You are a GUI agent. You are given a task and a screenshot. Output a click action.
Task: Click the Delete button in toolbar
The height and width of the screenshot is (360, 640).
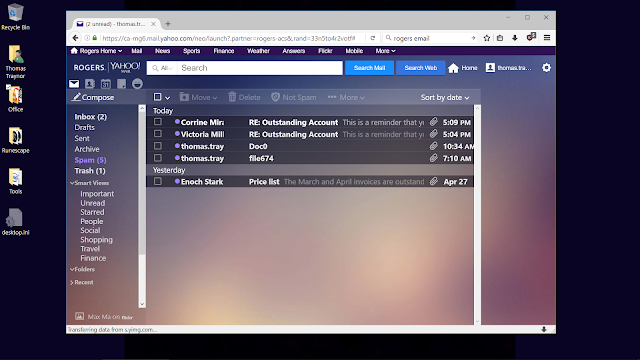point(244,97)
